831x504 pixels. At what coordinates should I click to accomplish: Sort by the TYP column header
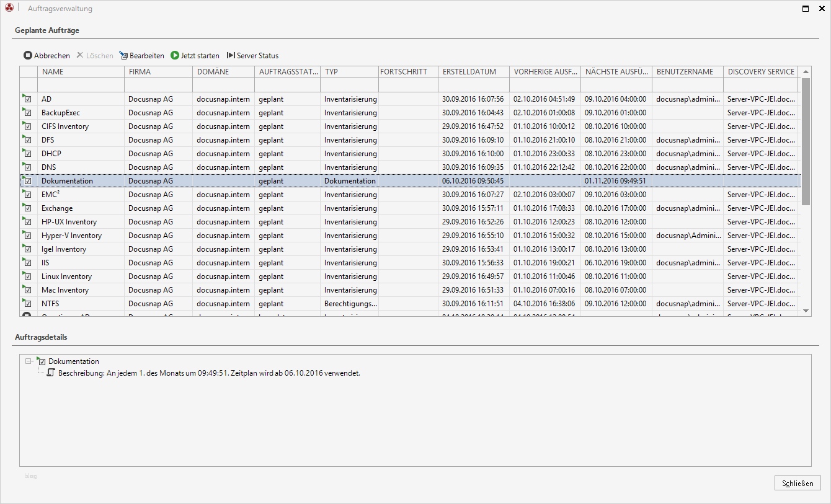349,72
